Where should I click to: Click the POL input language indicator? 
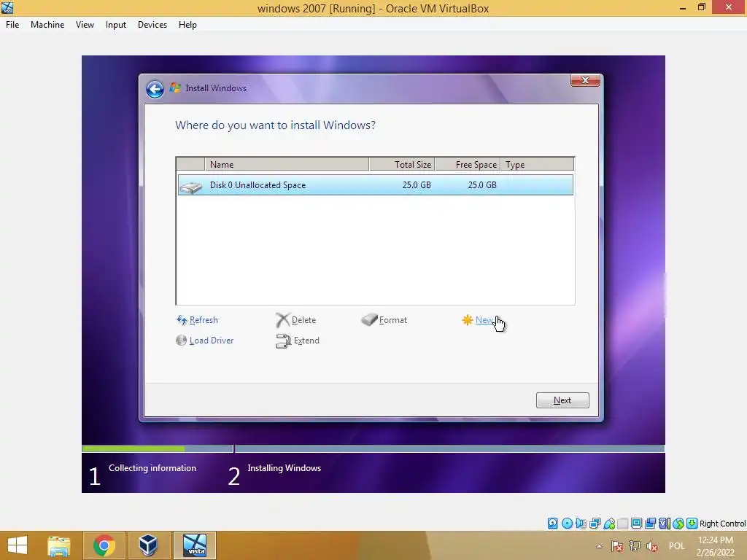676,546
